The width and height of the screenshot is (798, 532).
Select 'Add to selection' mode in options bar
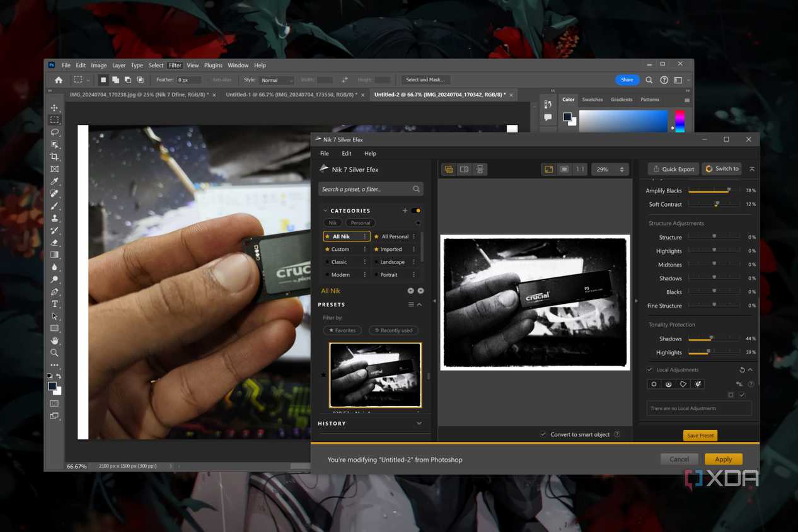(x=116, y=80)
